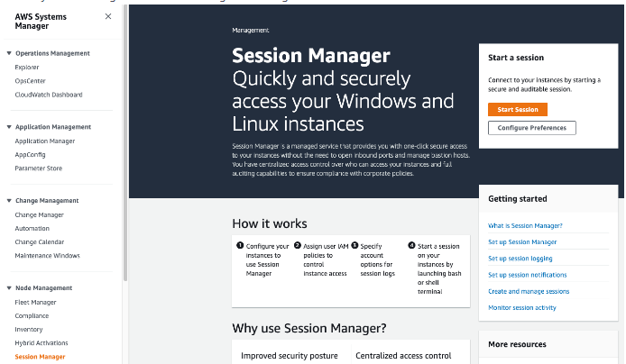Collapse the Change Management section

[9, 201]
